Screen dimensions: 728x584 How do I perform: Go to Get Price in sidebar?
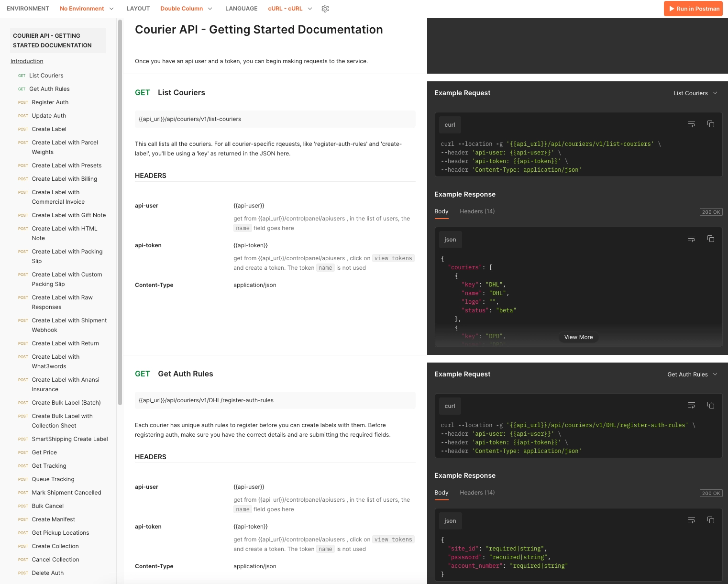44,452
